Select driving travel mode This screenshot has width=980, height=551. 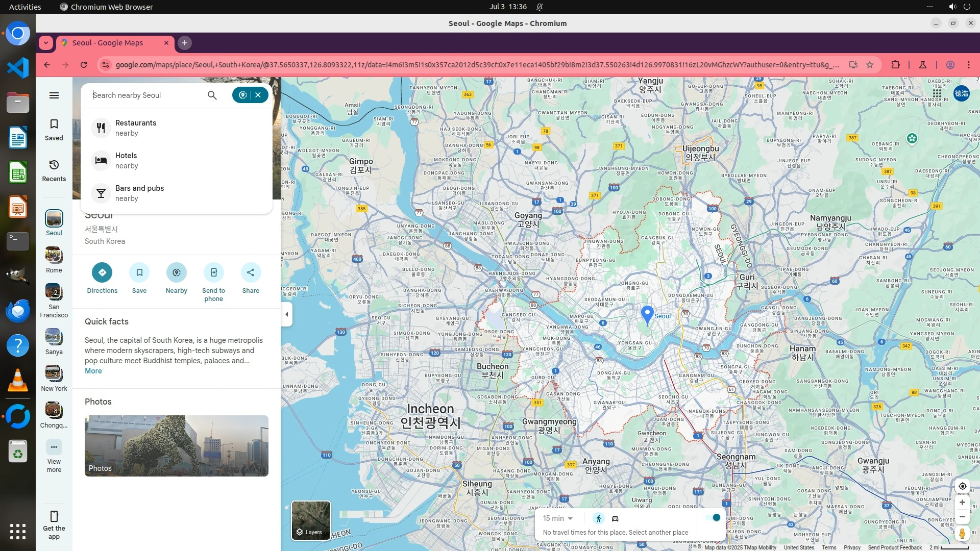pyautogui.click(x=615, y=518)
